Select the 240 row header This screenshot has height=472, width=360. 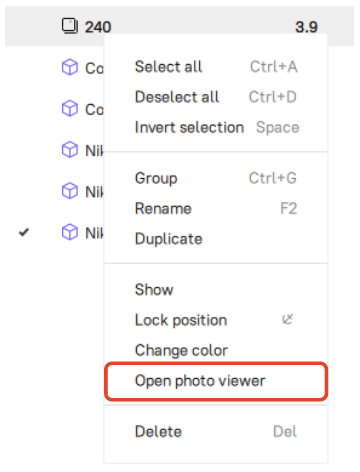point(179,26)
